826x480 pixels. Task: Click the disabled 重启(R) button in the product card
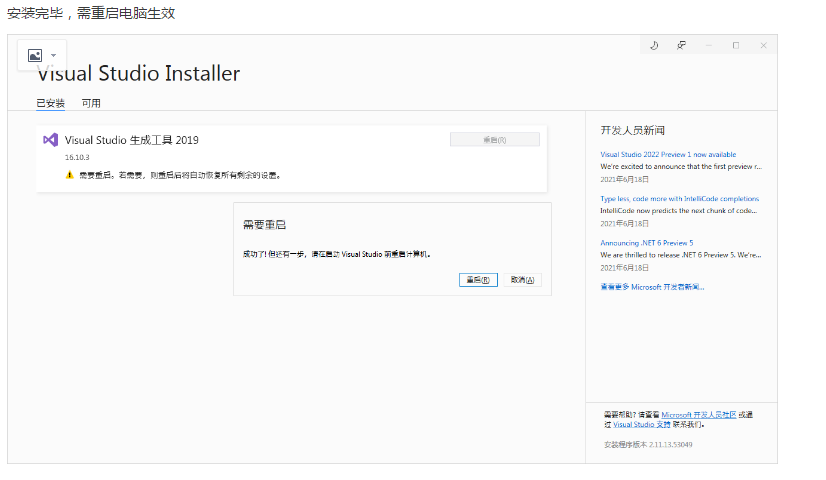pyautogui.click(x=495, y=140)
